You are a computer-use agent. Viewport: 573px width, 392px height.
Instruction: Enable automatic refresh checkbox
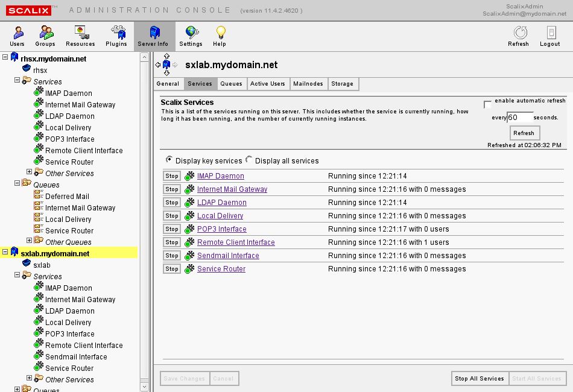click(487, 104)
